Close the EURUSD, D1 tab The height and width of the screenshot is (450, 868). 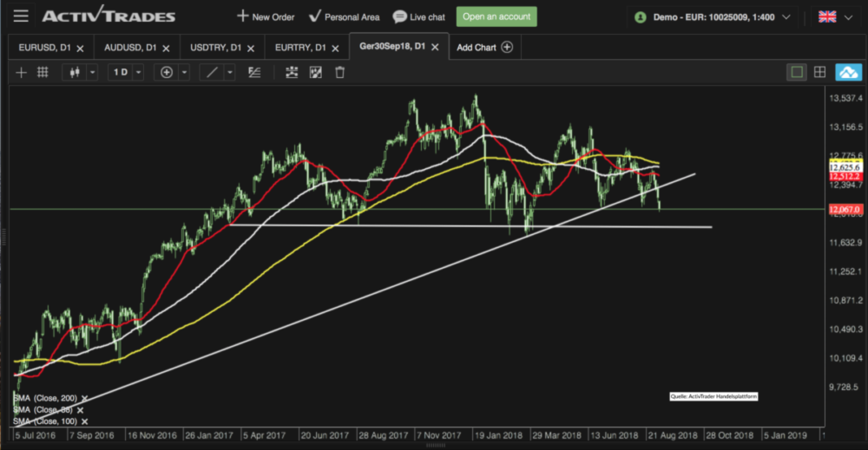[80, 49]
